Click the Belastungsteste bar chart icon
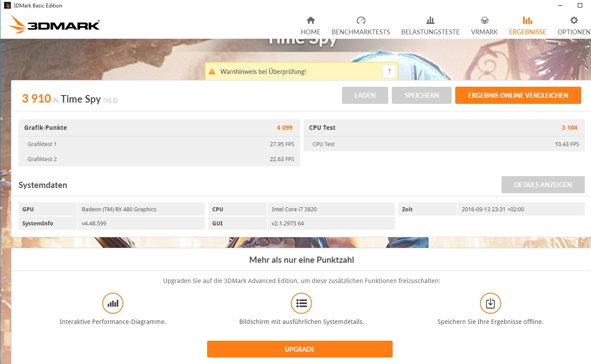 [431, 20]
